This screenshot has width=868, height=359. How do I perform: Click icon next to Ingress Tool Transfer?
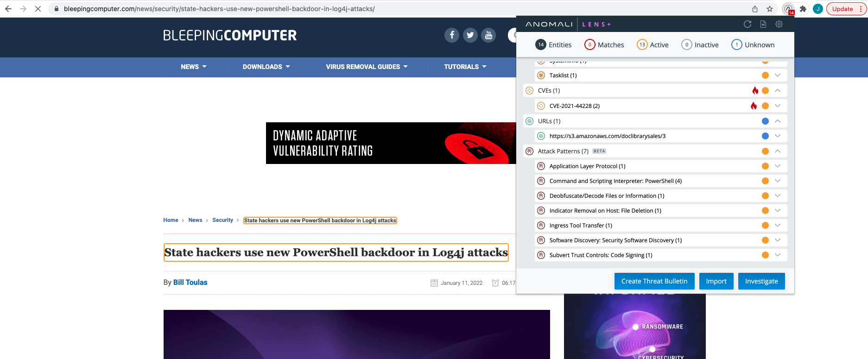tap(541, 225)
